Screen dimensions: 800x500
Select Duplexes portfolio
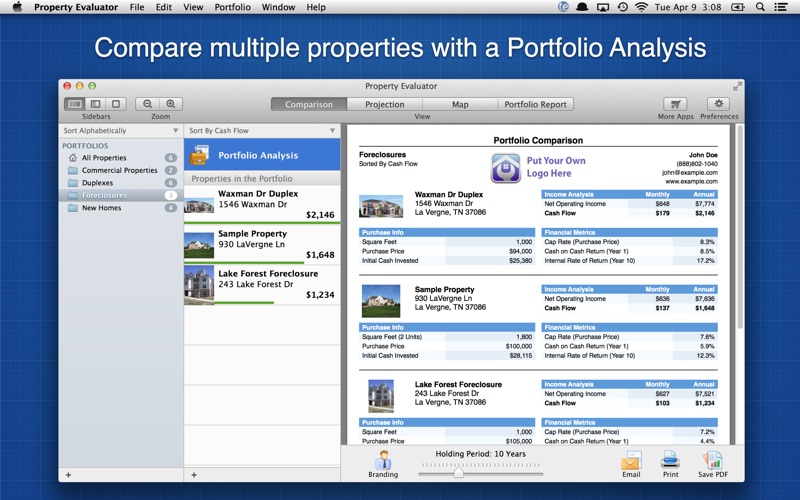coord(121,183)
